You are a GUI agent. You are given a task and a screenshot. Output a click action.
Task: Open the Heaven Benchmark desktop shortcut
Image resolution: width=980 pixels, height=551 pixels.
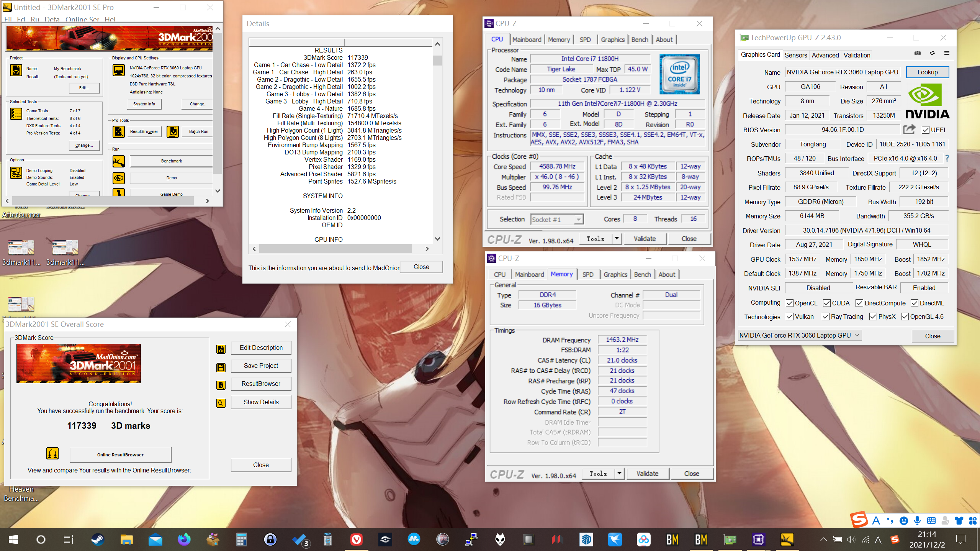[x=21, y=494]
